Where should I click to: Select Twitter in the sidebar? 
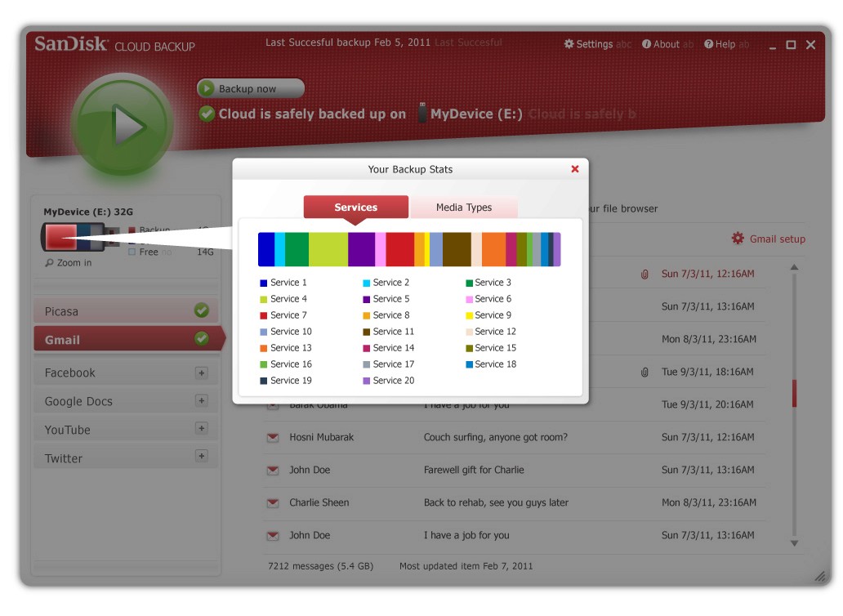coord(126,458)
